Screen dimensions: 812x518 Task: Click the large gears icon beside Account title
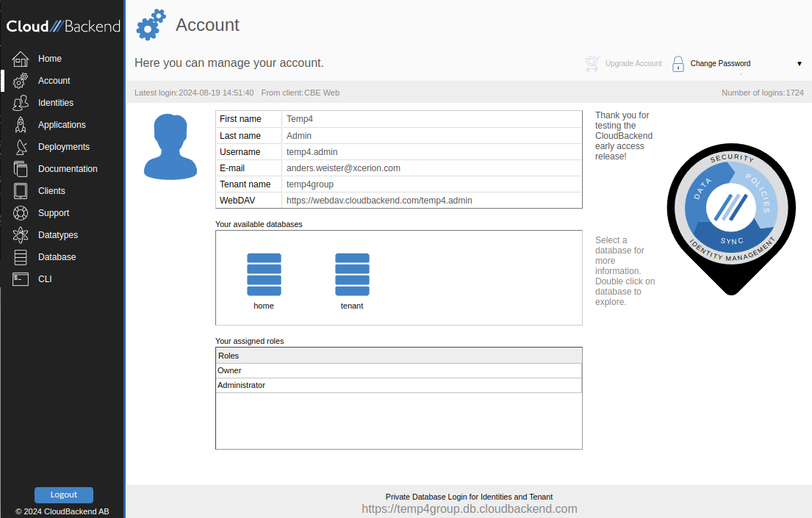tap(151, 24)
